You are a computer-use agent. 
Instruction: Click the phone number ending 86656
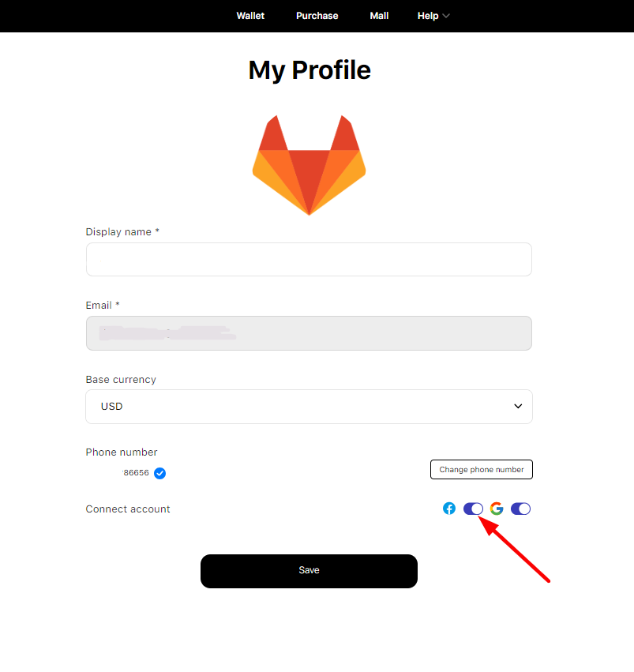tap(136, 473)
